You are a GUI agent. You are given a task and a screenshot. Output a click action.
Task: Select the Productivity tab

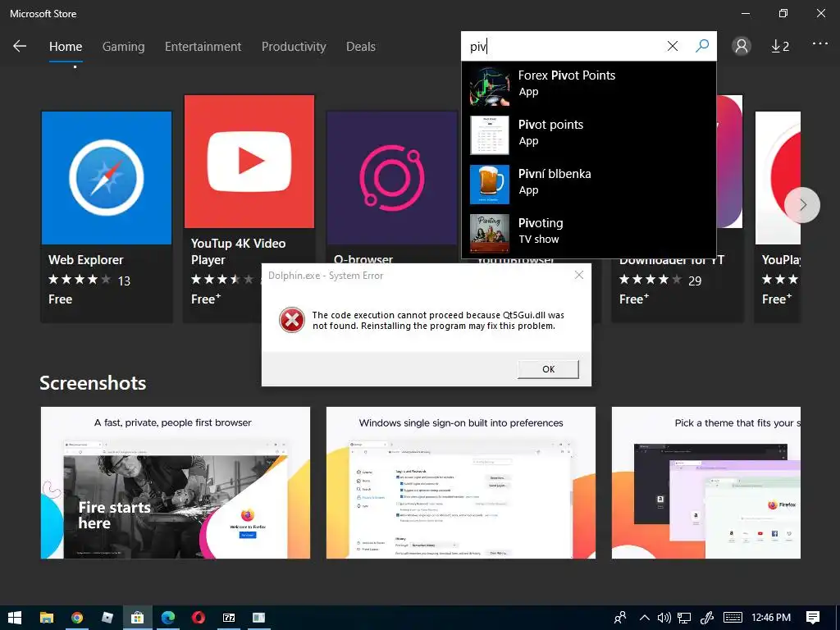pos(294,47)
